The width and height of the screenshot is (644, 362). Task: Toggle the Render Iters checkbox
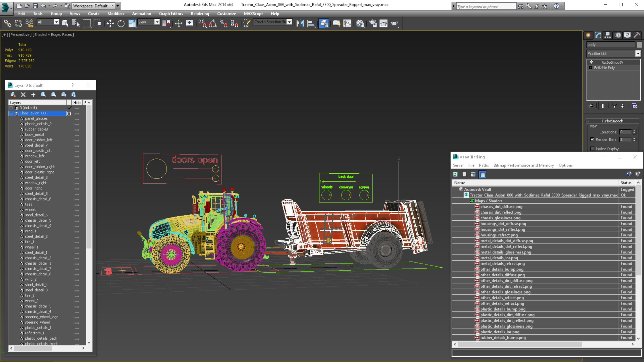click(x=592, y=139)
